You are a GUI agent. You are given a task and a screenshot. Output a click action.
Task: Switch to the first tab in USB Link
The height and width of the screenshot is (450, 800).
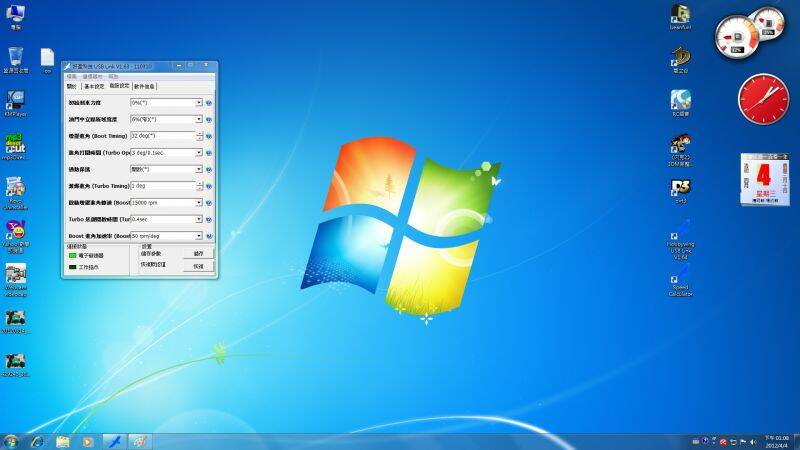(72, 87)
